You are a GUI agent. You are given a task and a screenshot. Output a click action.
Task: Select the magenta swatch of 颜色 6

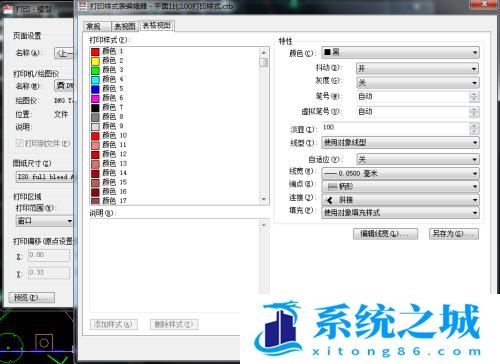95,98
